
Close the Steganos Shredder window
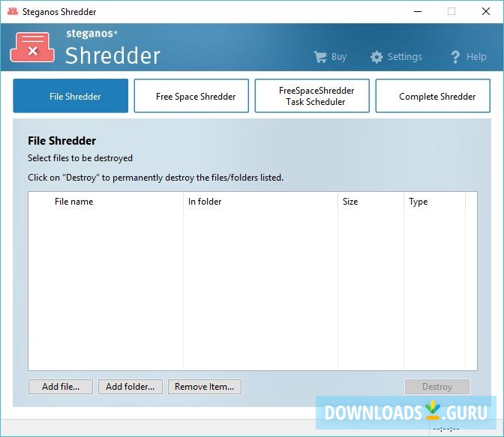[x=486, y=11]
